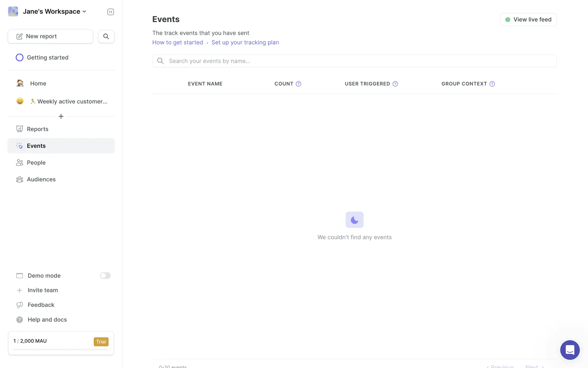Go to the People page
Screen dimensions: 588x368
pyautogui.click(x=36, y=163)
